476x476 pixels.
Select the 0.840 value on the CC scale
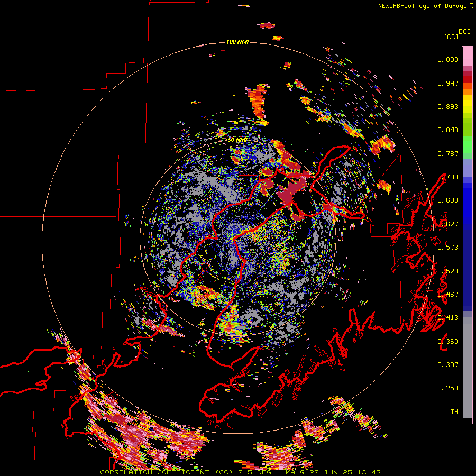(448, 130)
